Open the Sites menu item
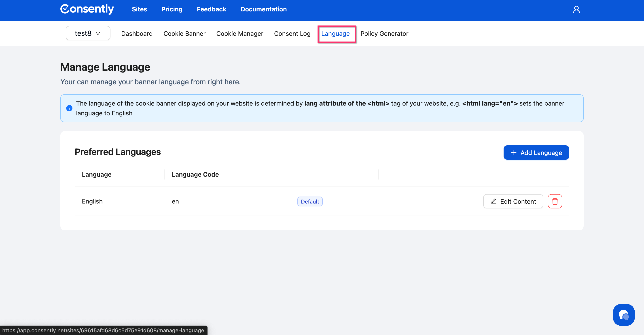Screen dimensions: 644x335 point(139,9)
